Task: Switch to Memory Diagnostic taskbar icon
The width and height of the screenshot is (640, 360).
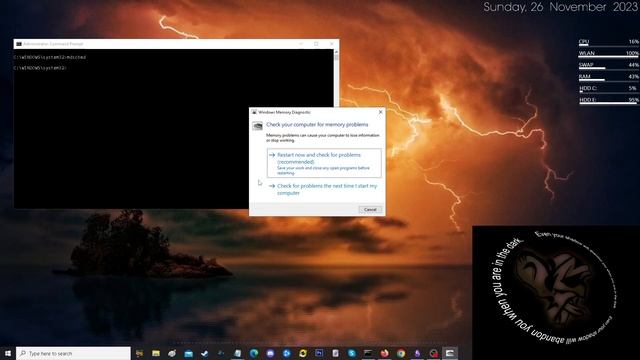Action: coord(450,353)
